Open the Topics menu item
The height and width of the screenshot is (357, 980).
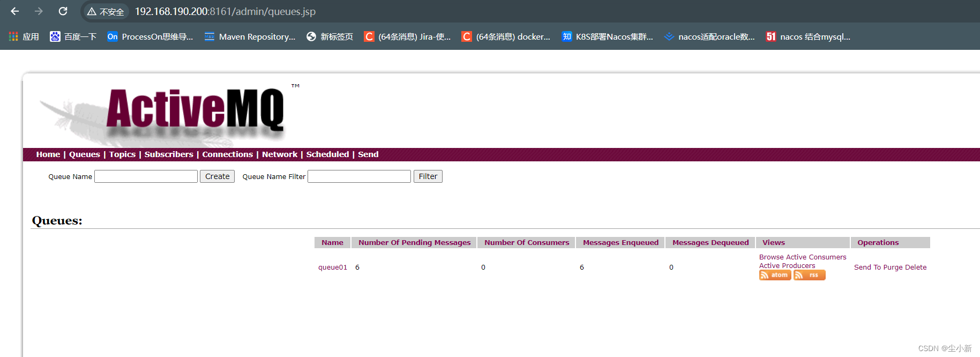pyautogui.click(x=122, y=154)
